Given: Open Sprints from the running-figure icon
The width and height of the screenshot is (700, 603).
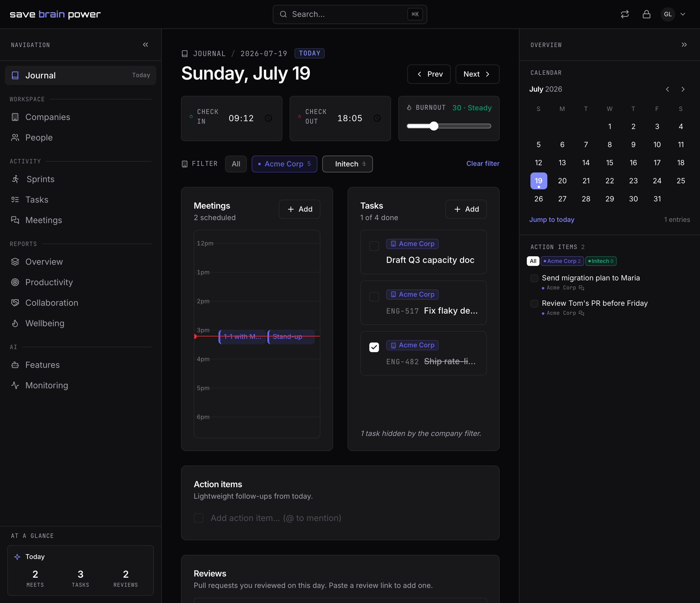Looking at the screenshot, I should tap(15, 179).
